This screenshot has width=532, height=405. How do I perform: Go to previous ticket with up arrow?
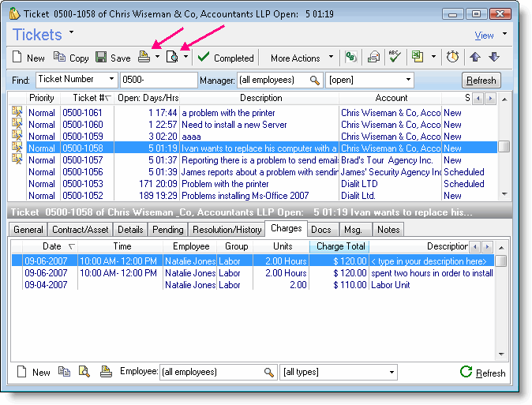(x=474, y=58)
